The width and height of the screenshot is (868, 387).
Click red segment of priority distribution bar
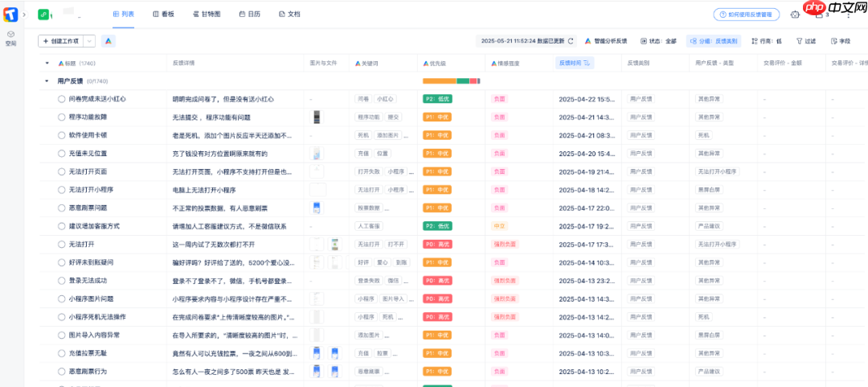[x=473, y=81]
